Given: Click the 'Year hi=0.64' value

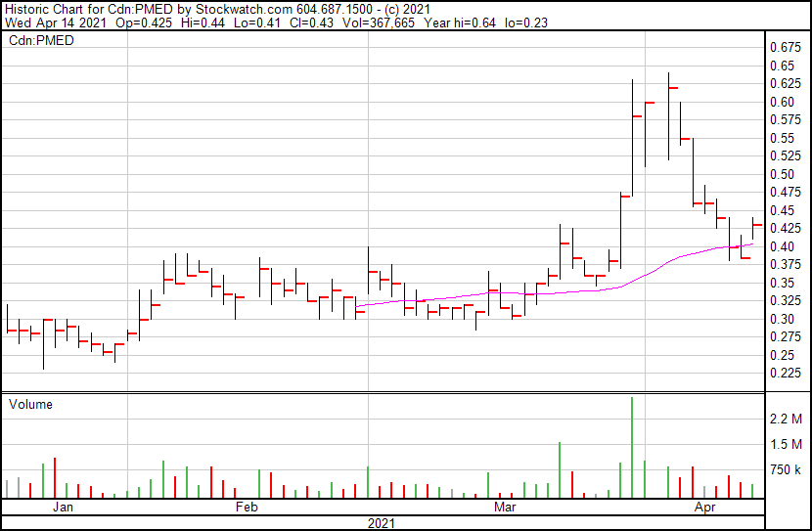Looking at the screenshot, I should (x=460, y=22).
